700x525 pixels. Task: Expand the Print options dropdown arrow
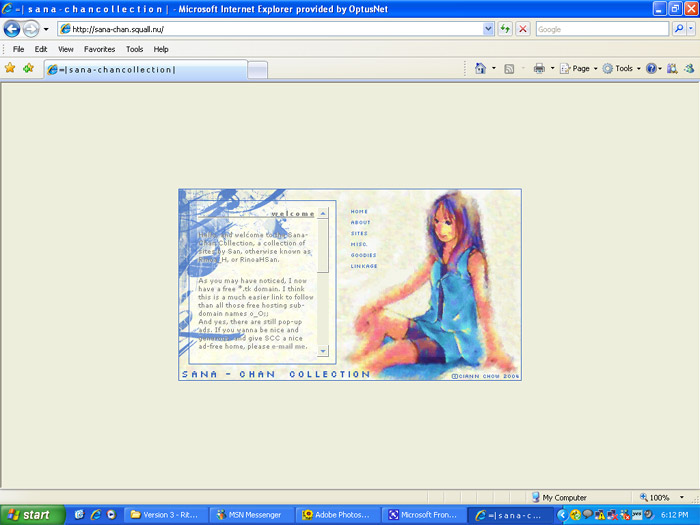(x=552, y=68)
